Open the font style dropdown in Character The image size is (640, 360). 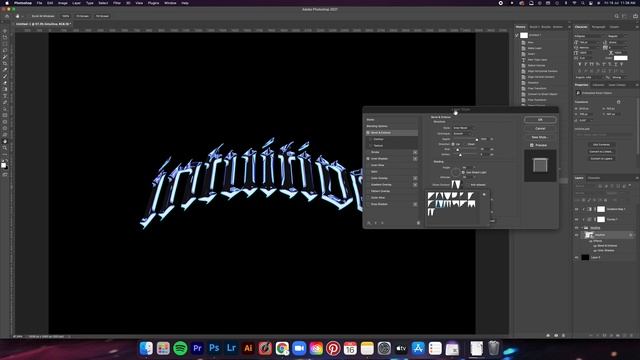coord(617,36)
